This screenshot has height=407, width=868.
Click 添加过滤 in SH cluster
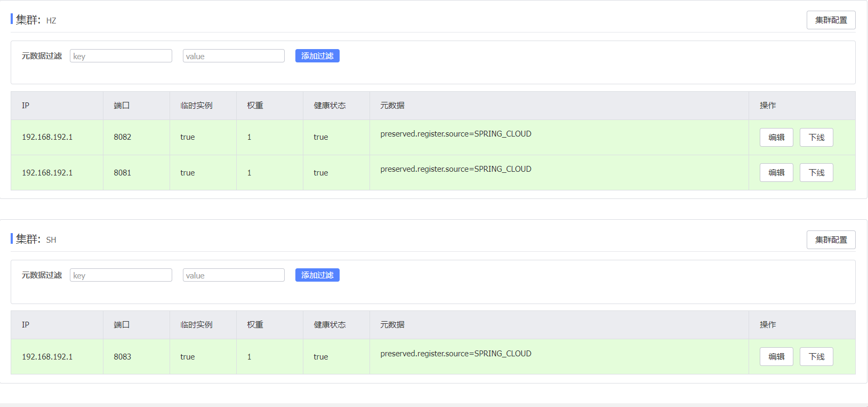tap(317, 275)
